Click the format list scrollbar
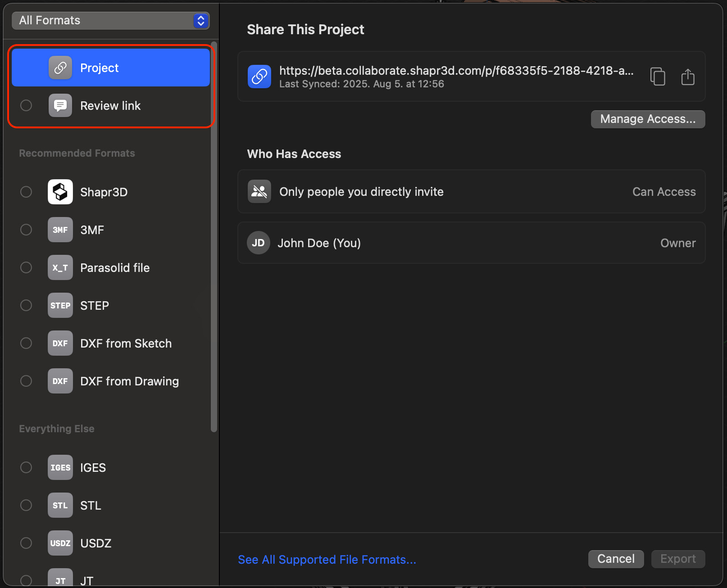727x588 pixels. coord(214,237)
